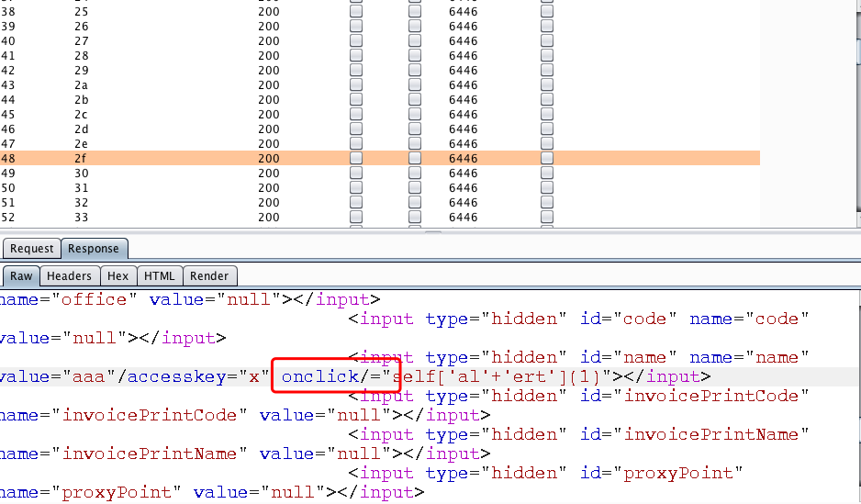Screen dimensions: 861x504
Task: Click length 6446 in row 48
Action: pyautogui.click(x=463, y=158)
